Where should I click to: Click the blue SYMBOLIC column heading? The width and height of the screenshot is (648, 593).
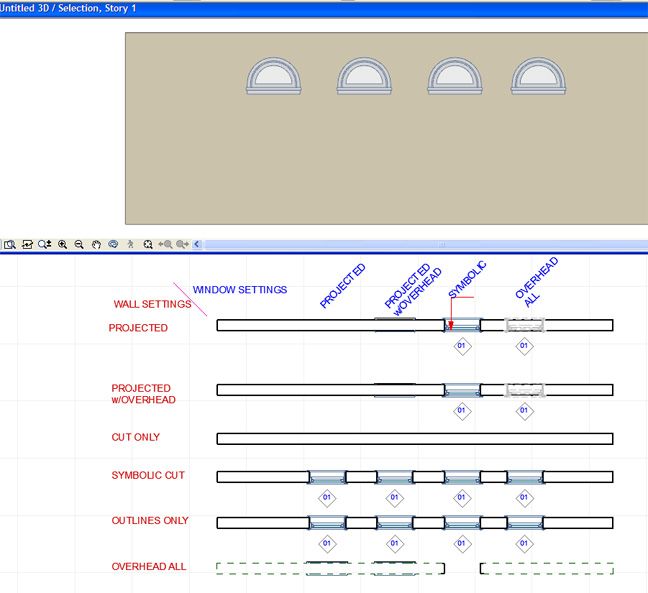[467, 279]
